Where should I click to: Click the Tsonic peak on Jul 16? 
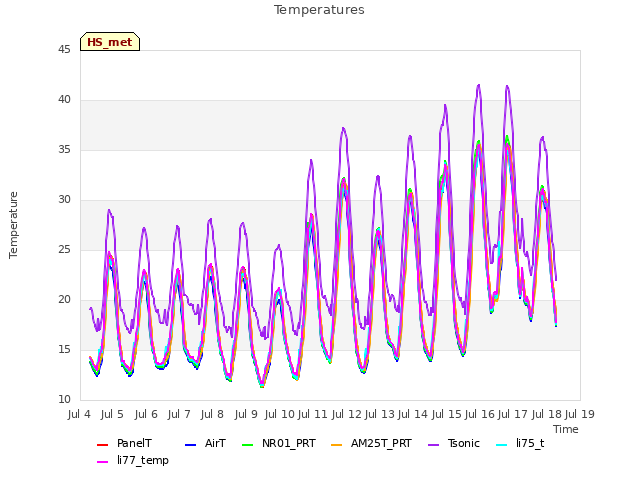(x=479, y=85)
